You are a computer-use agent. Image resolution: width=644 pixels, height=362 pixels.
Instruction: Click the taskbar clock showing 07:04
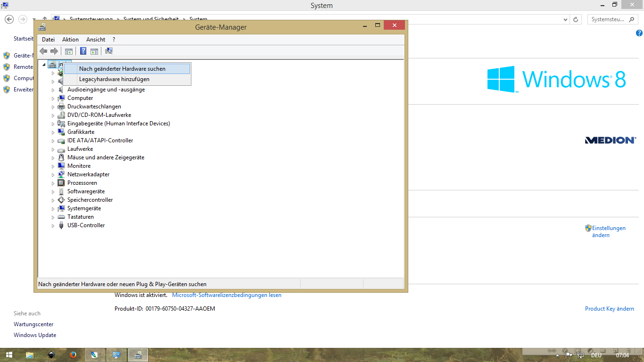click(622, 355)
